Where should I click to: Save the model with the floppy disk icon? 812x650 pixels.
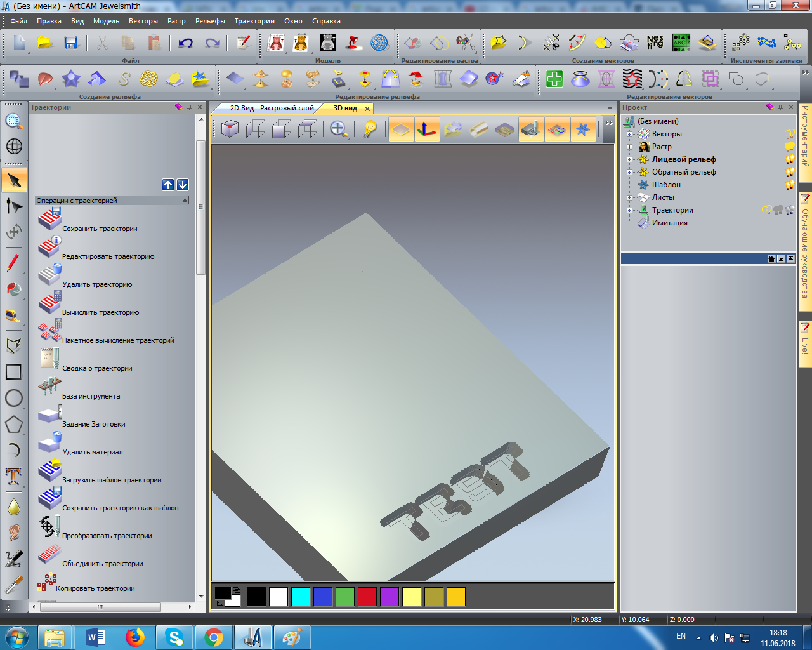pos(71,43)
